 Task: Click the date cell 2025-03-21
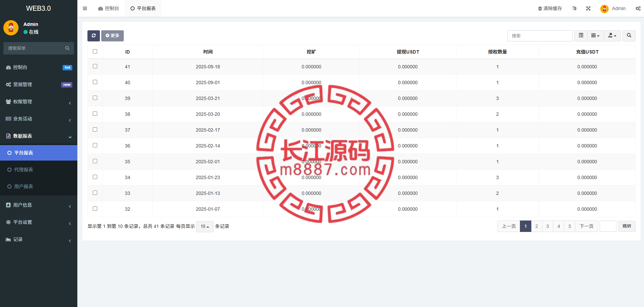(208, 98)
